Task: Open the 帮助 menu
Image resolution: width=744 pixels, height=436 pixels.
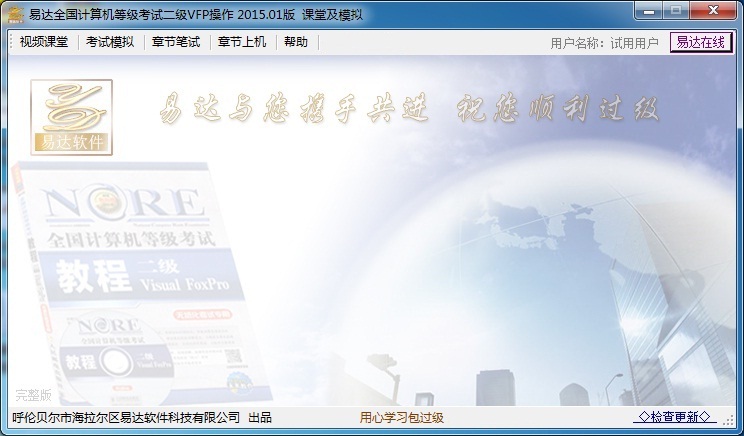Action: 296,42
